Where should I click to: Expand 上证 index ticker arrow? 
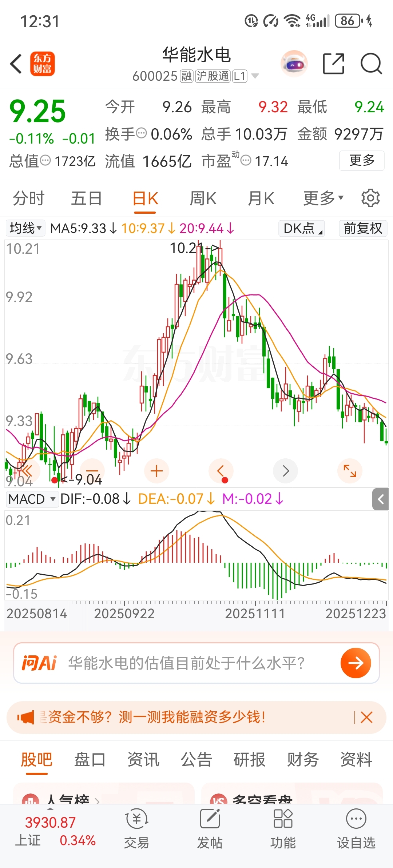pyautogui.click(x=50, y=809)
